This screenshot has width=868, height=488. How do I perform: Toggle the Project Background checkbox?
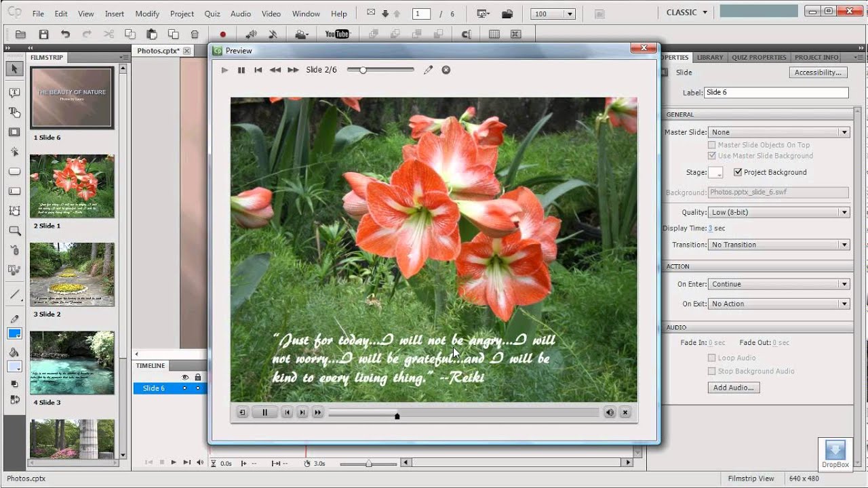click(x=738, y=172)
